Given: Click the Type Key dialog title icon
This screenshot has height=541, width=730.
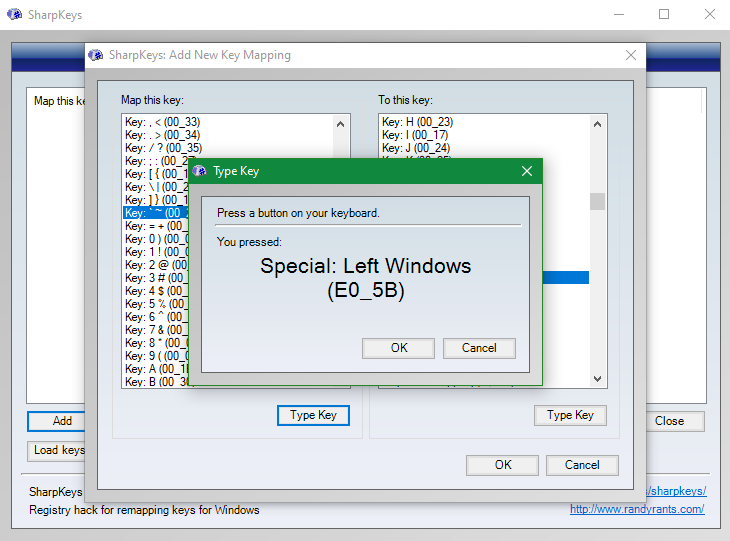Looking at the screenshot, I should tap(199, 171).
